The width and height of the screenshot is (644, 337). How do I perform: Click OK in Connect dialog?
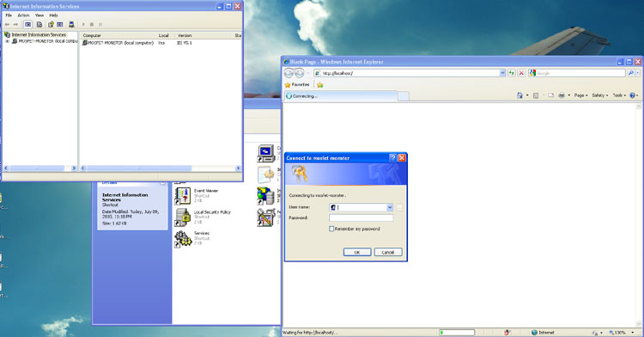coord(357,252)
